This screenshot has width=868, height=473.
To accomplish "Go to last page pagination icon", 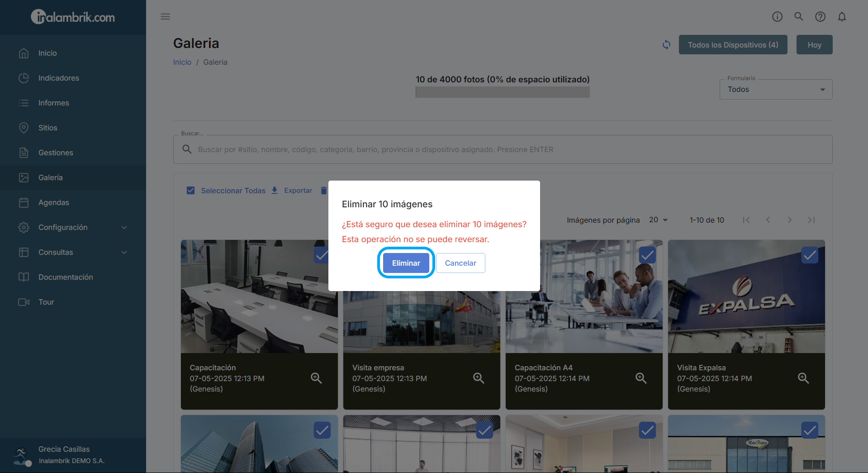I will [811, 220].
